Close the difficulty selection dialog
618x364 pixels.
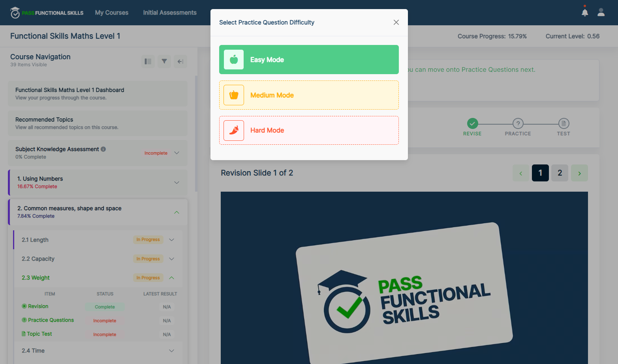(396, 22)
